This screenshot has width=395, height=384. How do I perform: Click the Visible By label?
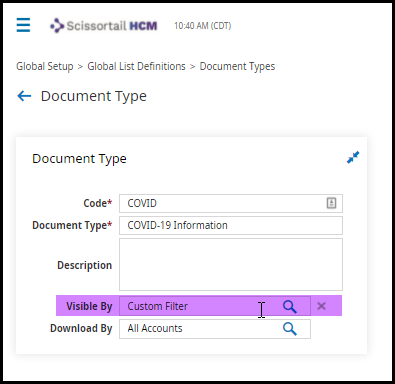tap(89, 306)
